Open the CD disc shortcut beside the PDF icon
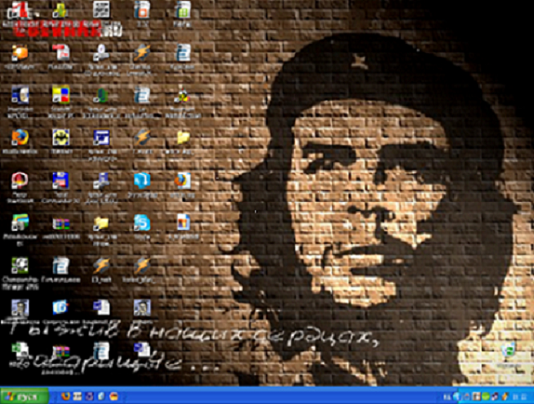534x404 pixels. click(101, 52)
